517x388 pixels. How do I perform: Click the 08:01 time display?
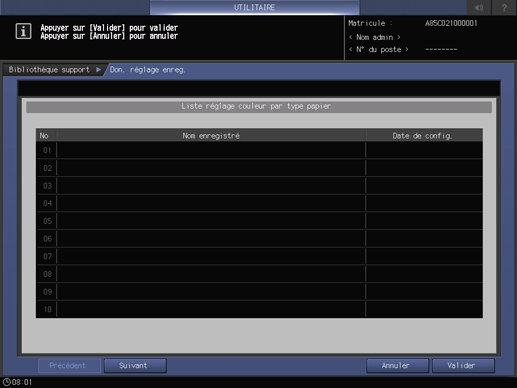tap(22, 382)
